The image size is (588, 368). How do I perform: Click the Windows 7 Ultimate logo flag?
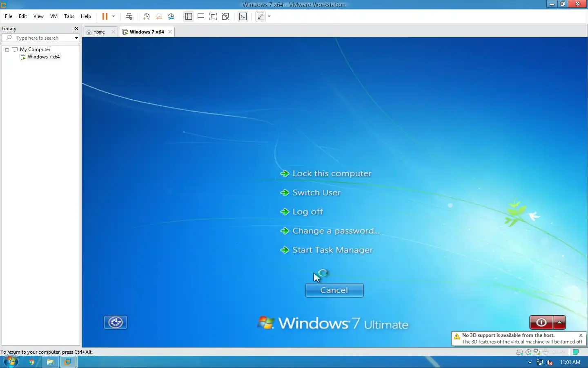tap(266, 323)
